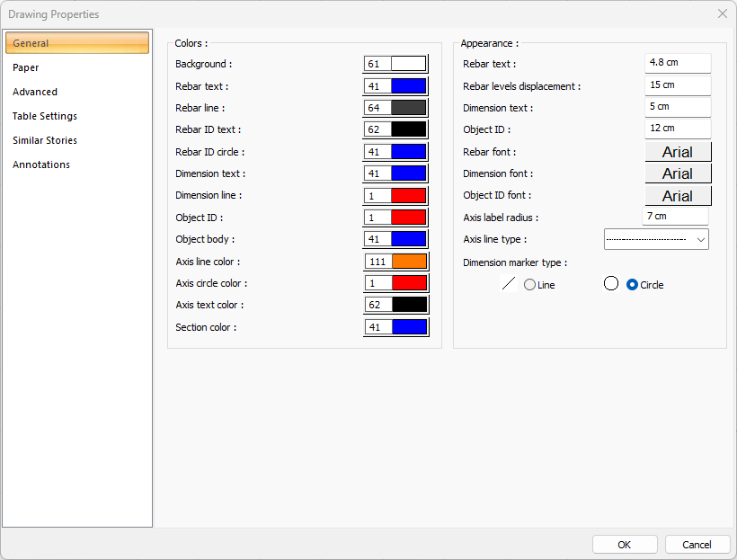This screenshot has height=560, width=737.
Task: Close the Drawing Properties dialog
Action: [722, 13]
